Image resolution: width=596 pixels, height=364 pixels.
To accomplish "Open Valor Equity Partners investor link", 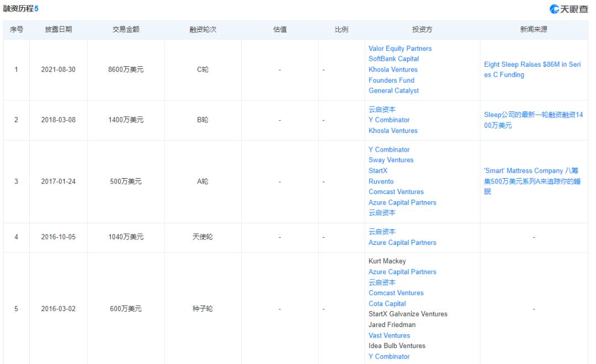I will click(400, 49).
